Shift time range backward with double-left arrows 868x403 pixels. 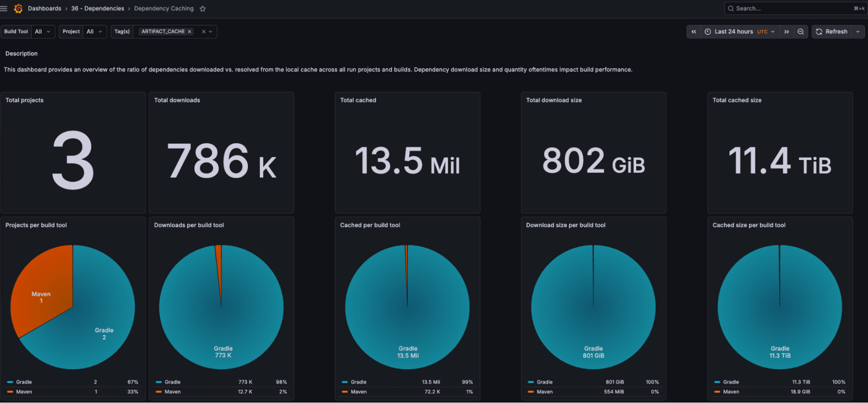pos(693,31)
